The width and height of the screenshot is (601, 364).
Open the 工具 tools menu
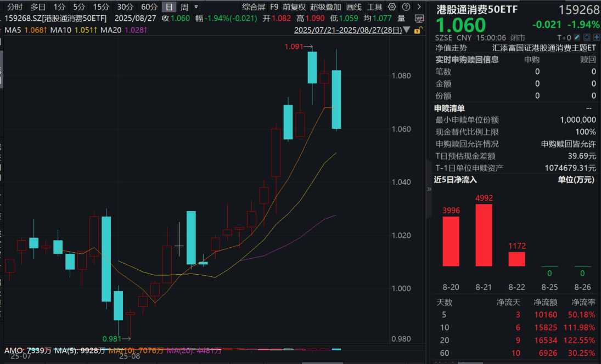374,7
